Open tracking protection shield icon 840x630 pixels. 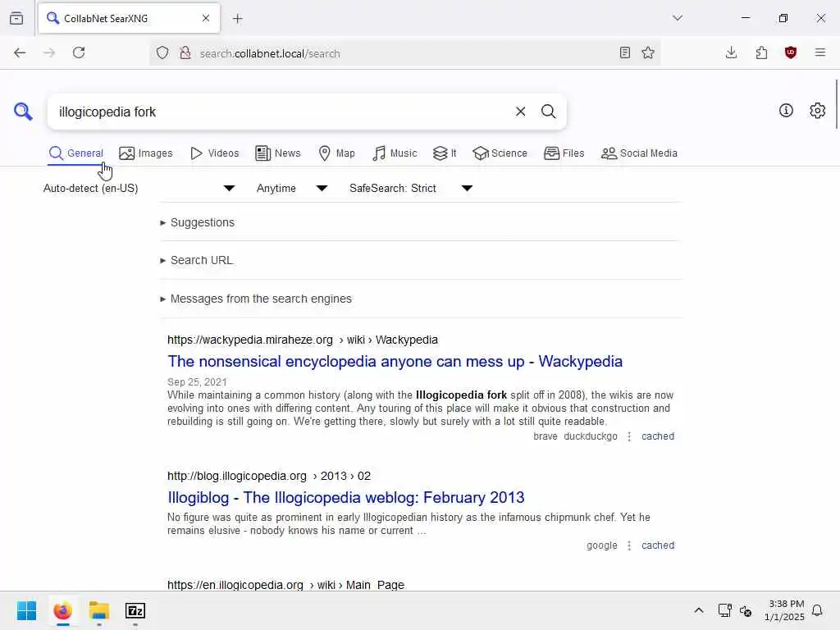162,52
